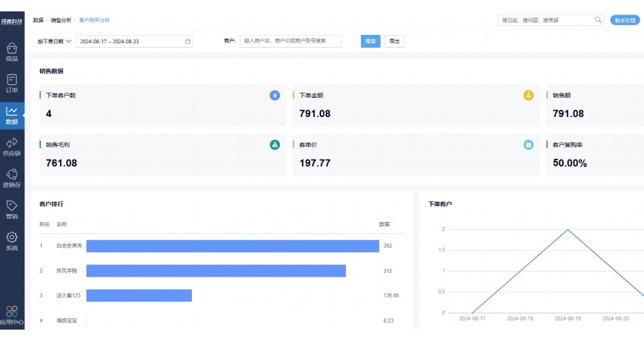This screenshot has width=644, height=341.
Task: Open the 商品 section in sidebar
Action: point(11,52)
